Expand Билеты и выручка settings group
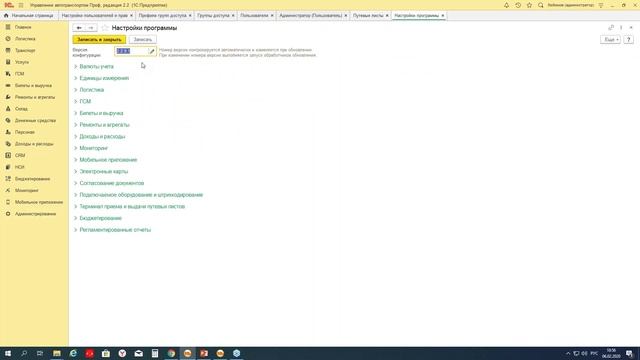The width and height of the screenshot is (640, 360). (101, 113)
